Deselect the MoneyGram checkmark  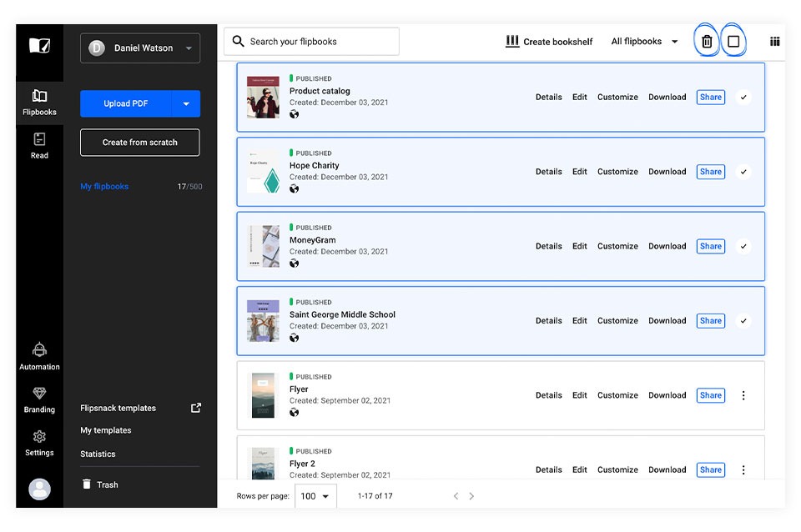pos(743,246)
